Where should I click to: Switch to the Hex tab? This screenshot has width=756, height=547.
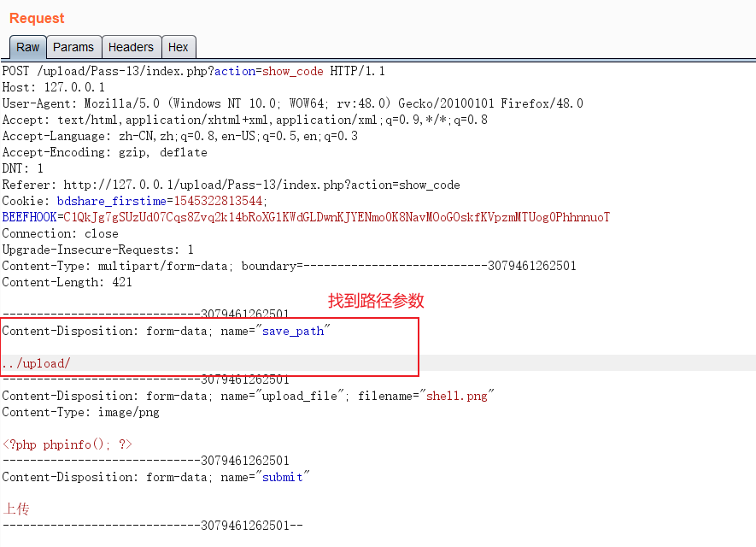(x=179, y=47)
